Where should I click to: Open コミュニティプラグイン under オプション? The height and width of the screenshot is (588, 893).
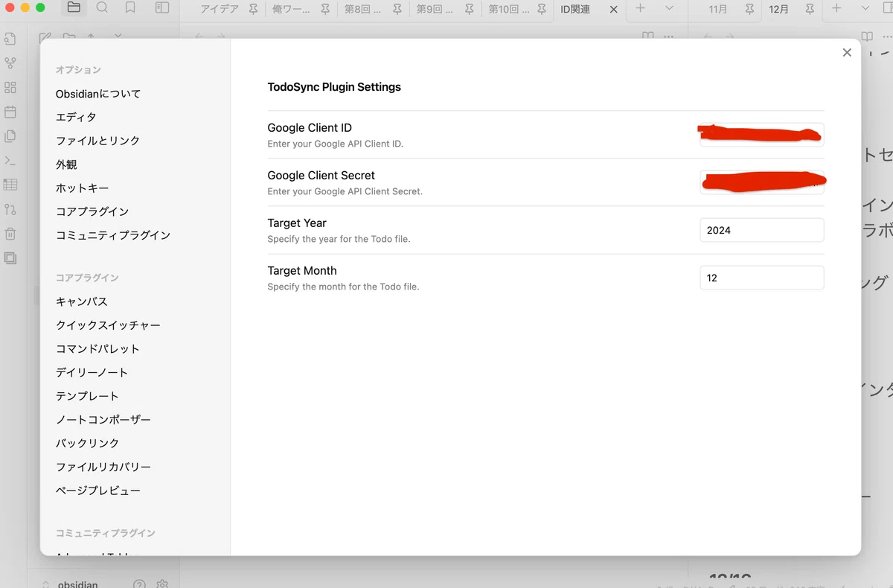(113, 235)
